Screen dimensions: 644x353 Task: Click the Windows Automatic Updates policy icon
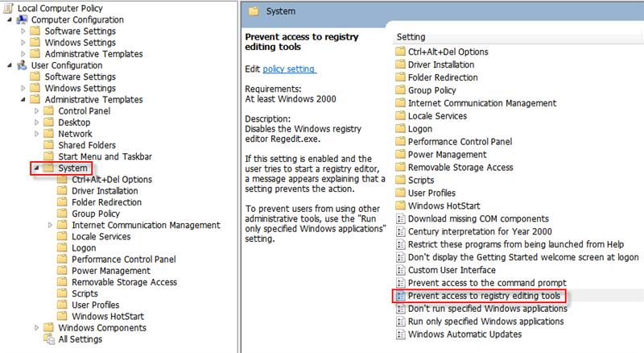coord(400,334)
